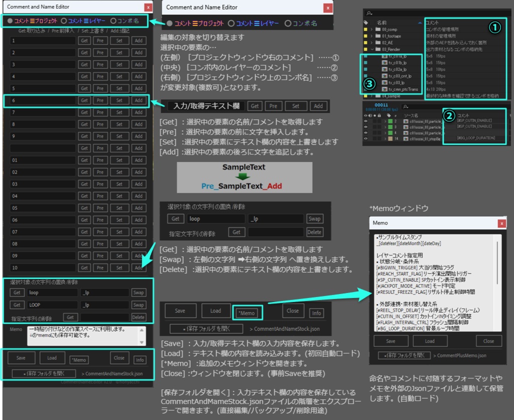Screen dimensions: 514x420
Task: Select the 02_AE folder icon
Action: tap(378, 43)
